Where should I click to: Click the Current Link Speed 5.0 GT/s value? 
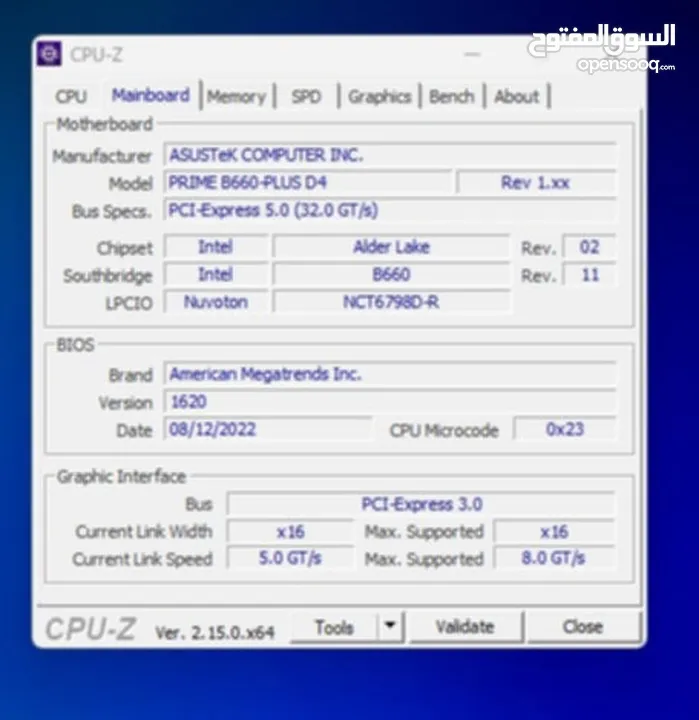[290, 558]
